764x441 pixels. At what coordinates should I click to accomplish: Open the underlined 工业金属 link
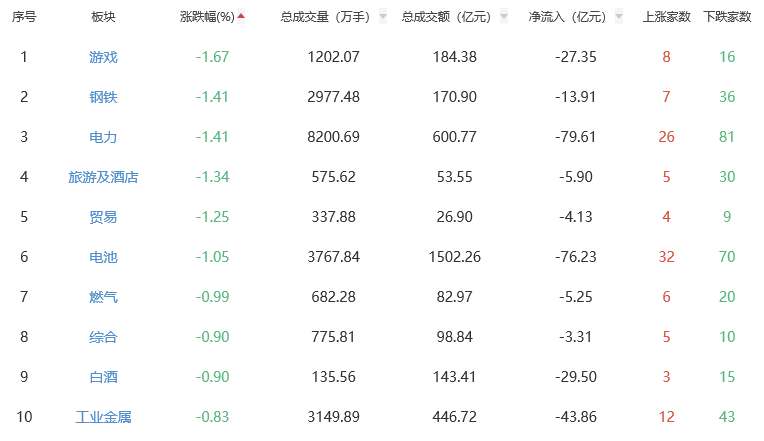[103, 417]
